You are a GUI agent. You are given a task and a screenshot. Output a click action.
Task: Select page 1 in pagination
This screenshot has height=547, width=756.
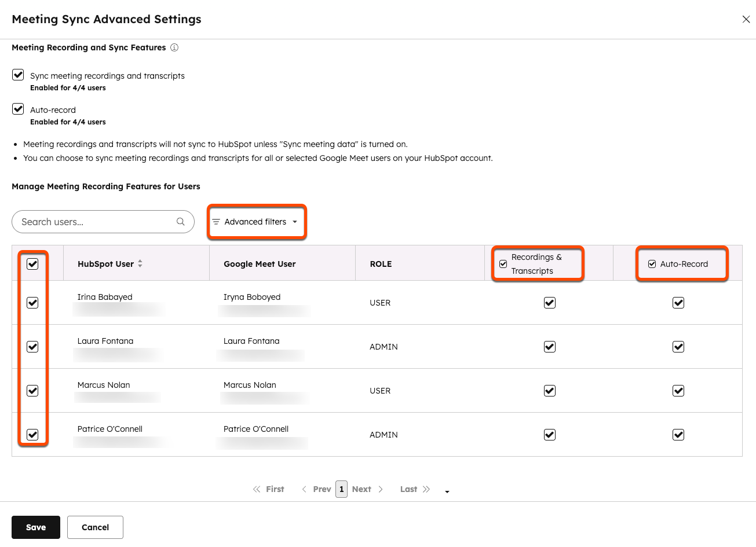[342, 489]
